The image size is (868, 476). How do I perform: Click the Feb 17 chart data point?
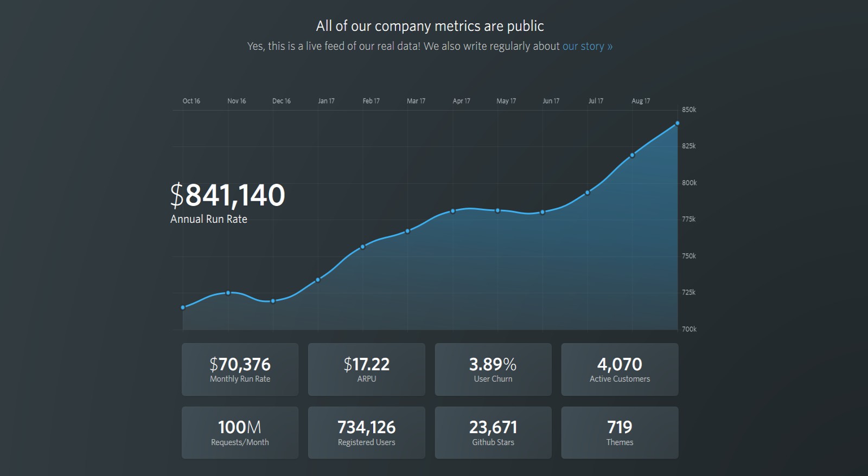click(363, 247)
